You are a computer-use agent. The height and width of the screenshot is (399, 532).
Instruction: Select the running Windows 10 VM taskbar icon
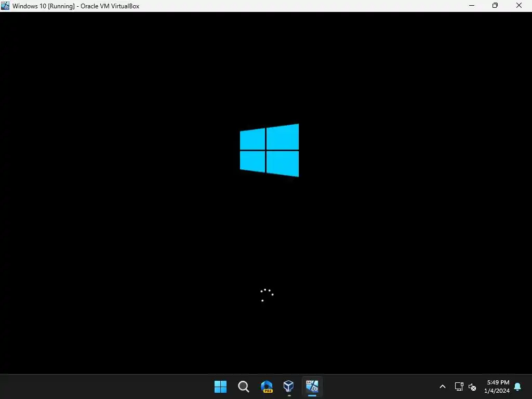[x=312, y=387]
